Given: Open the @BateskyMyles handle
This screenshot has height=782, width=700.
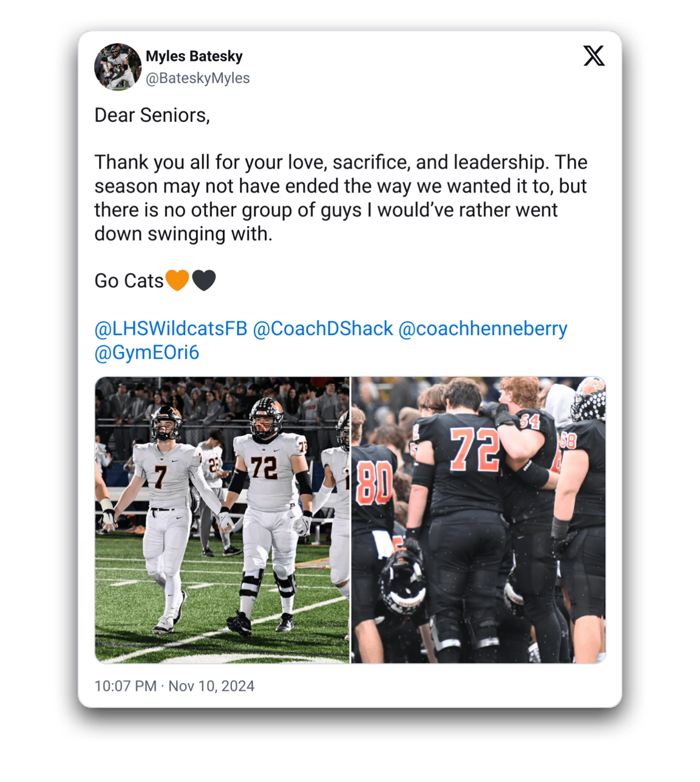Looking at the screenshot, I should coord(198,78).
